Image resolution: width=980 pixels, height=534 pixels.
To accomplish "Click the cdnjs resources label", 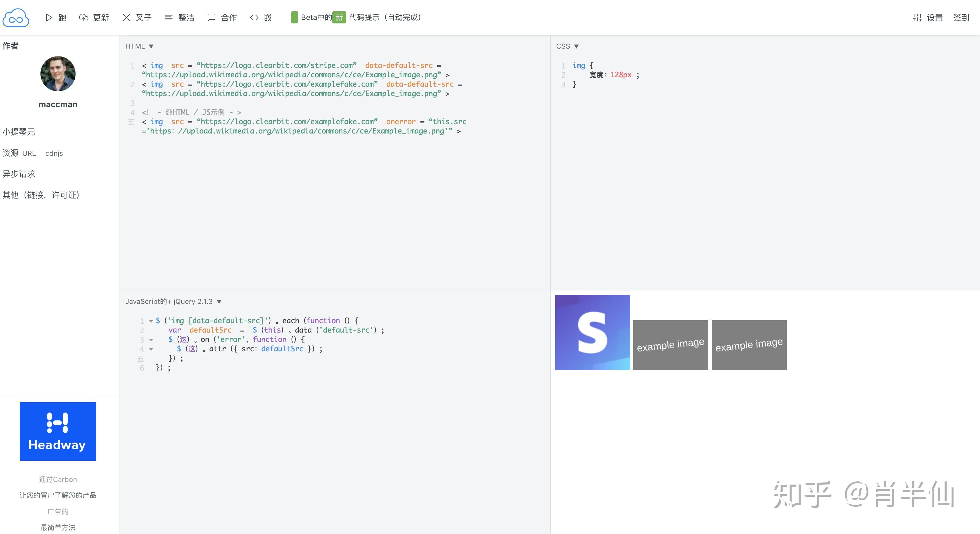I will click(54, 153).
